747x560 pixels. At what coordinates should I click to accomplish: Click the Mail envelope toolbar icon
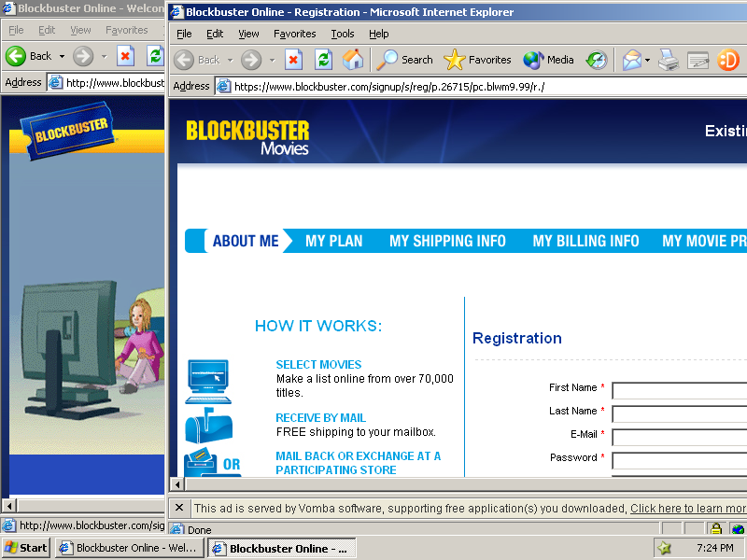point(632,60)
